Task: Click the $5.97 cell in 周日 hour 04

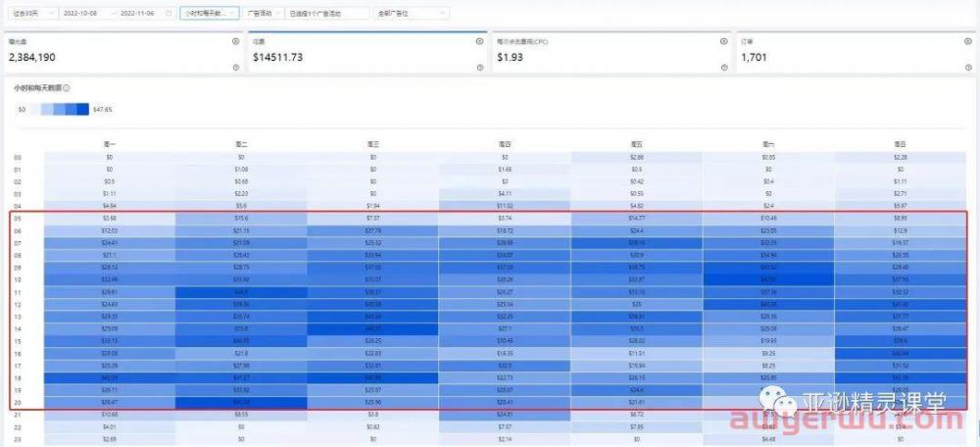Action: tap(901, 206)
